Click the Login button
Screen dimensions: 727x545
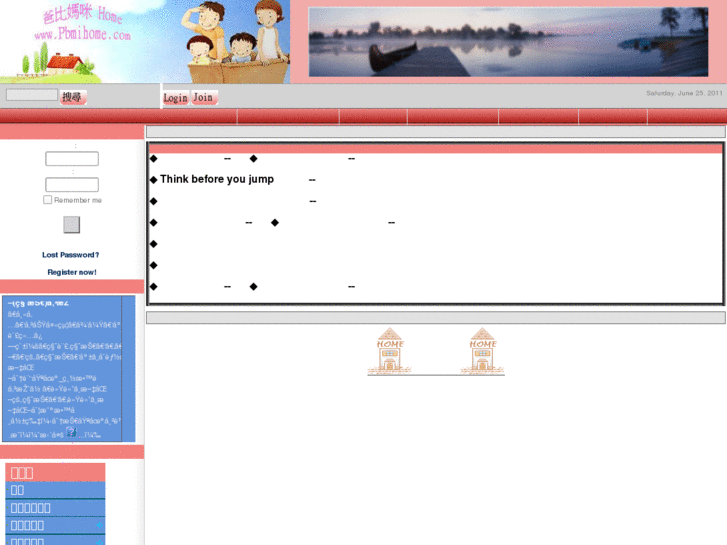coord(176,98)
